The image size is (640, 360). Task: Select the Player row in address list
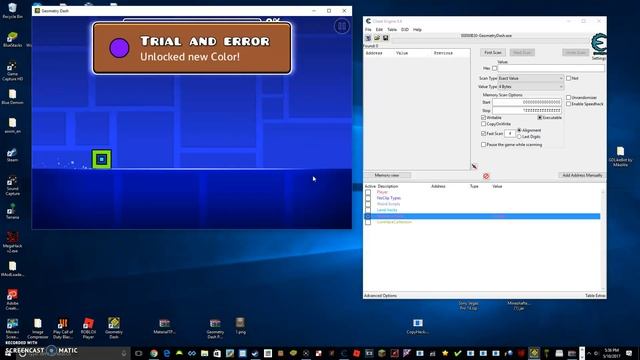(482, 192)
